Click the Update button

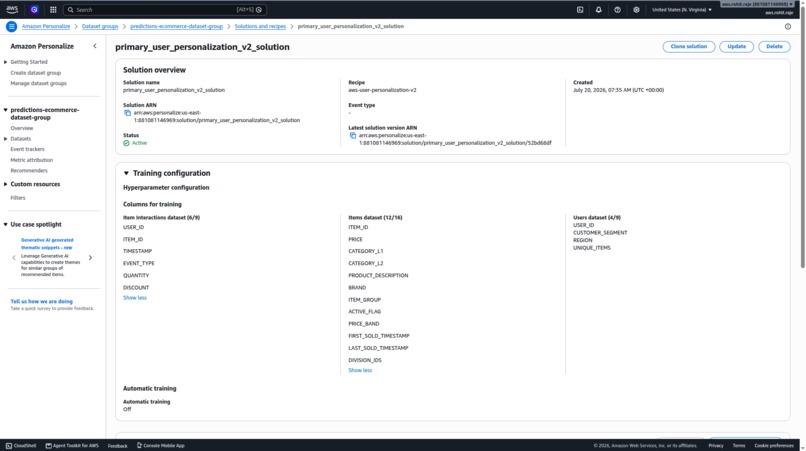736,46
